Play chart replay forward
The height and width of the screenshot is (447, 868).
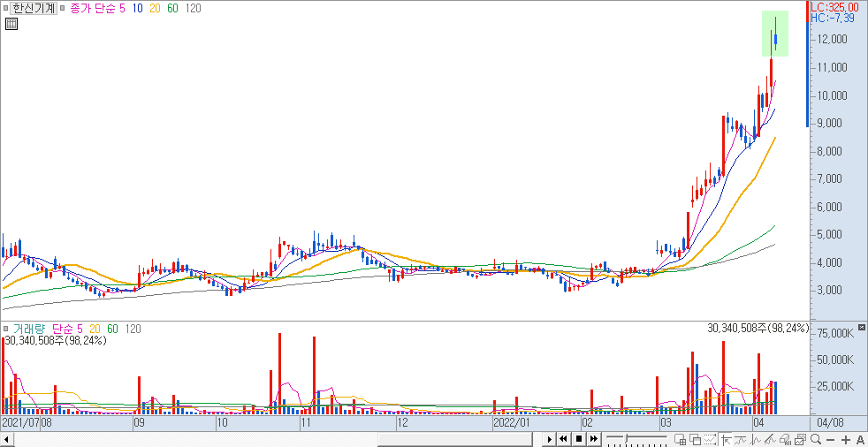550,439
